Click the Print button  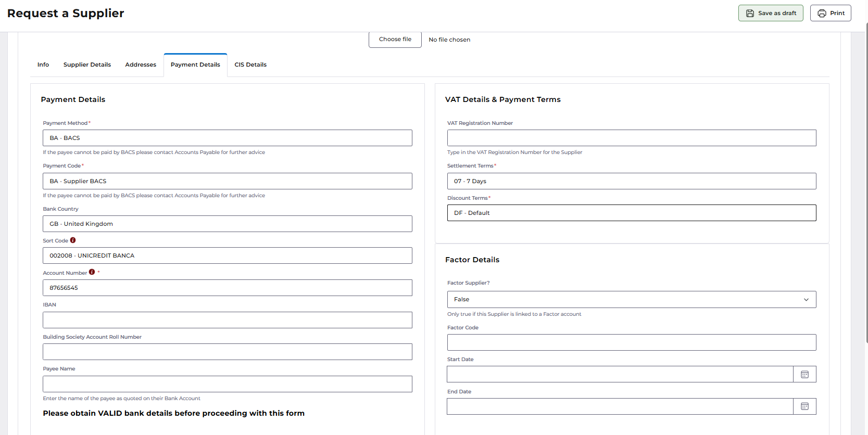pos(831,13)
